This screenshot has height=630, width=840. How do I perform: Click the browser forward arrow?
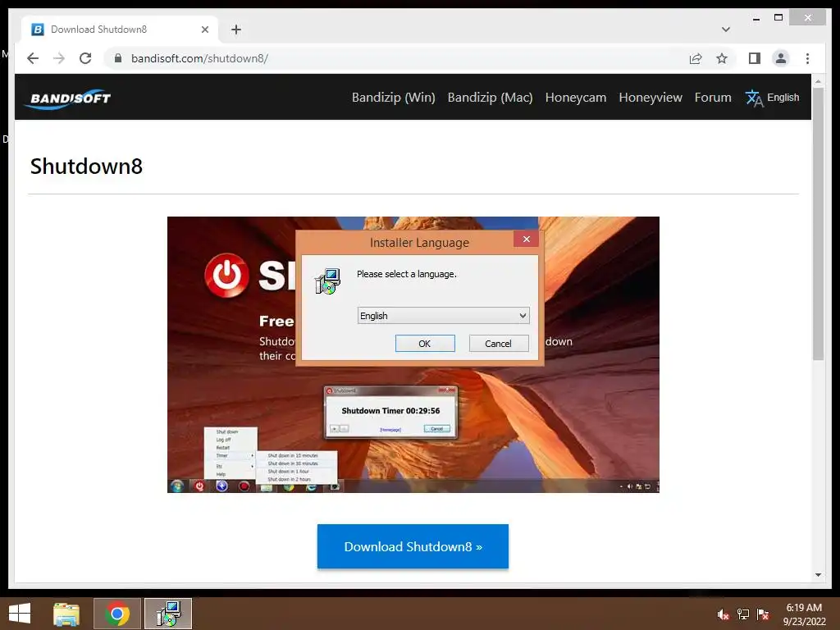coord(59,58)
